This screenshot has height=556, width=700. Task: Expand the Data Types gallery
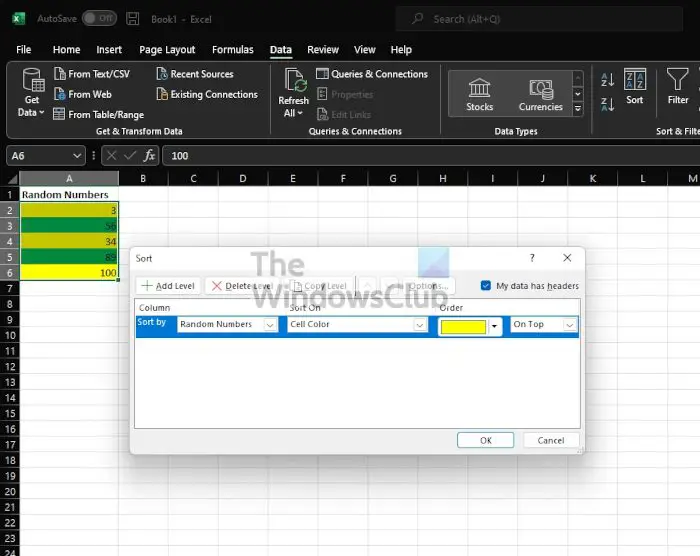coord(578,109)
